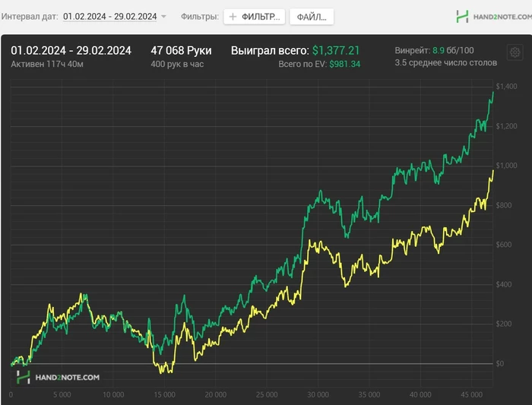Click the $1,200 y-axis label
Screen dimensions: 532x405
click(x=507, y=126)
